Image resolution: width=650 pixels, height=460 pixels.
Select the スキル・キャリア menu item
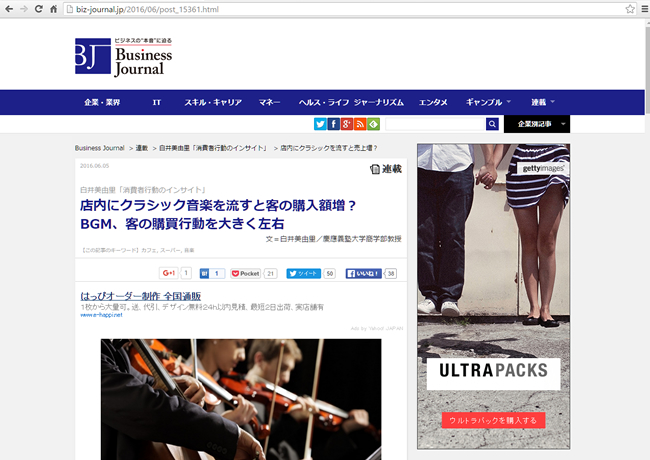tap(212, 102)
